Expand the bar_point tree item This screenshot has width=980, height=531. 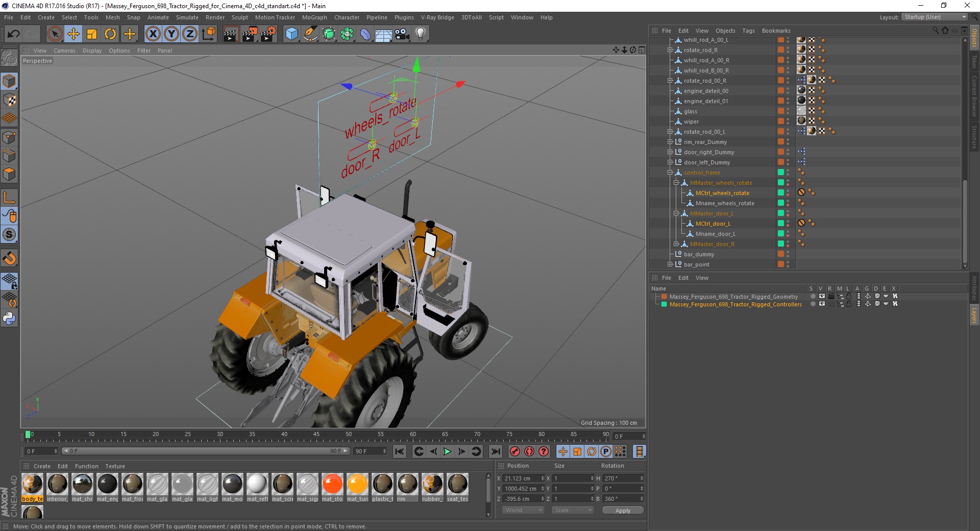[x=670, y=264]
